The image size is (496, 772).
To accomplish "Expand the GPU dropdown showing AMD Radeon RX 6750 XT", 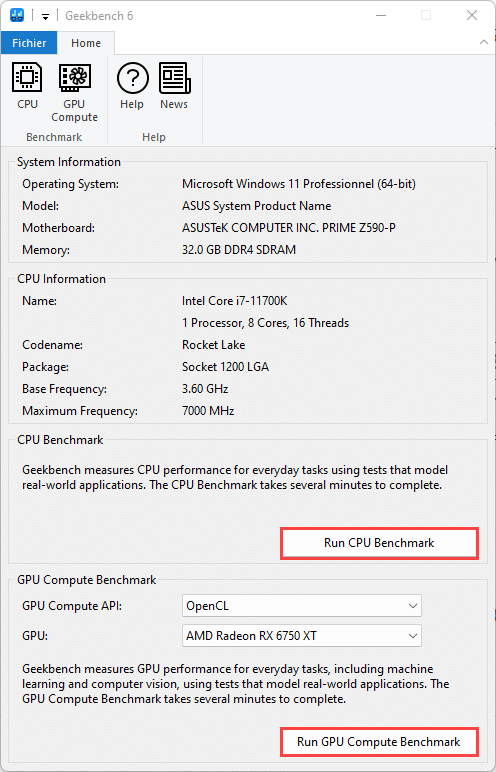I will coord(302,636).
